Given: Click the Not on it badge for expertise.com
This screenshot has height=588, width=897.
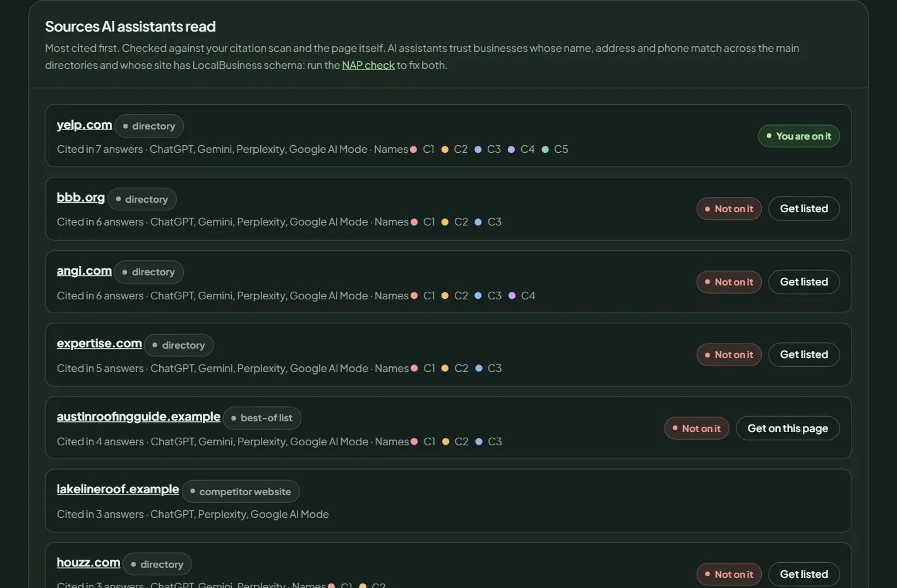Looking at the screenshot, I should pos(729,355).
